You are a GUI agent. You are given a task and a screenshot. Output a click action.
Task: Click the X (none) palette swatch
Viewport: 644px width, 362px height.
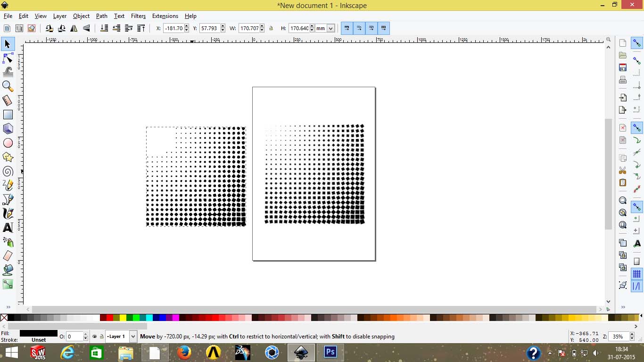4,318
